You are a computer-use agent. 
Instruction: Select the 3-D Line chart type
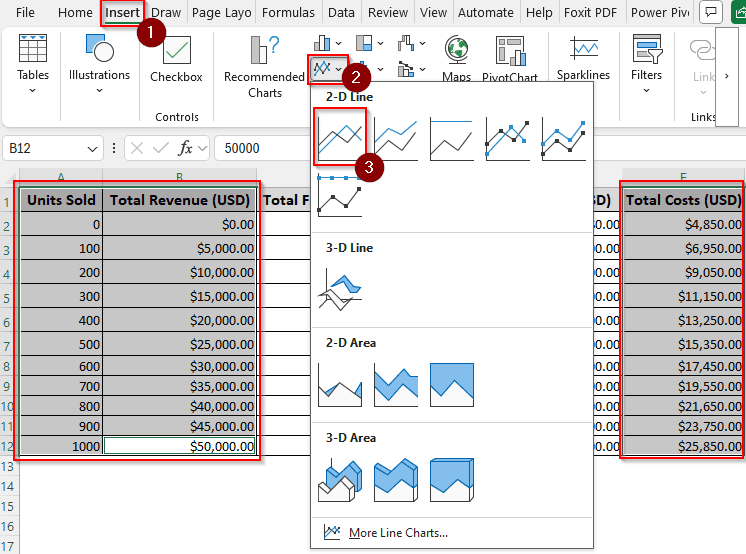(x=340, y=290)
